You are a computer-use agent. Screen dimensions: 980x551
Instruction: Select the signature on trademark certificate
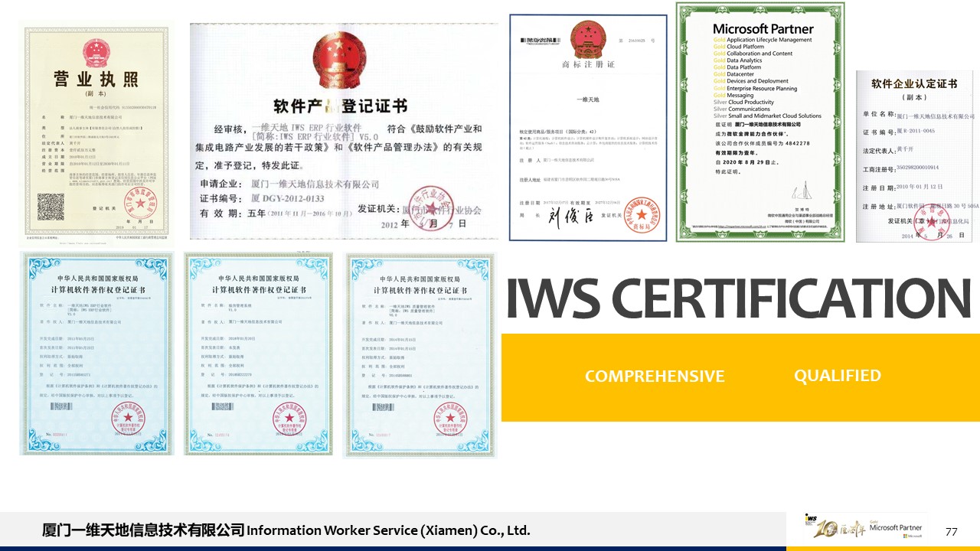pos(572,217)
